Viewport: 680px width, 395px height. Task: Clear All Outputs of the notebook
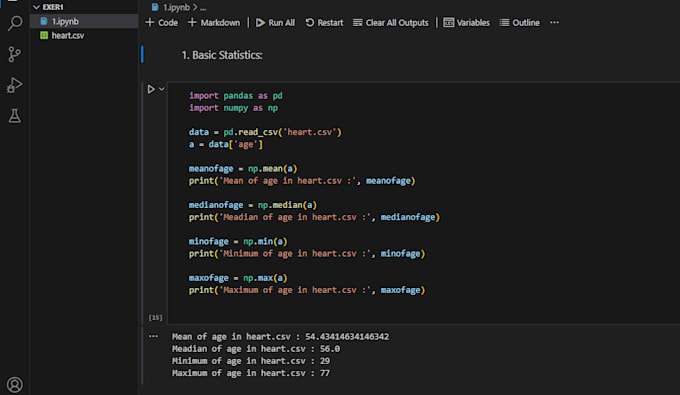391,23
